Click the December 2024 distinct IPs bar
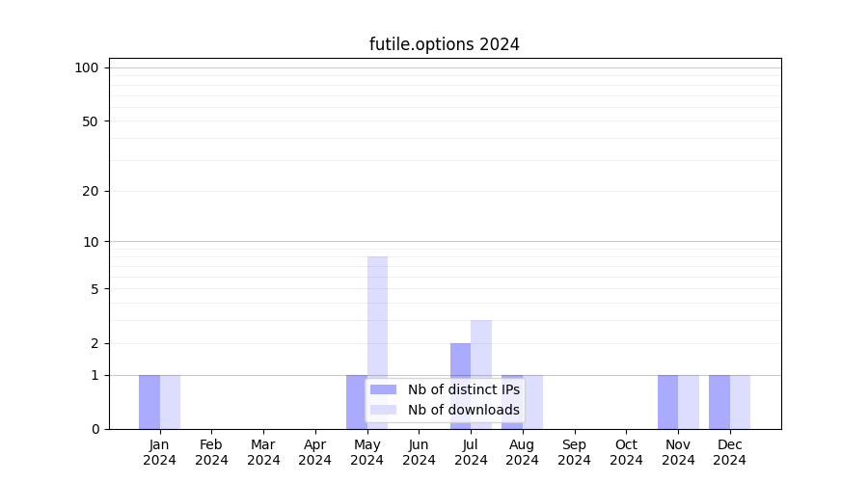 click(x=719, y=401)
